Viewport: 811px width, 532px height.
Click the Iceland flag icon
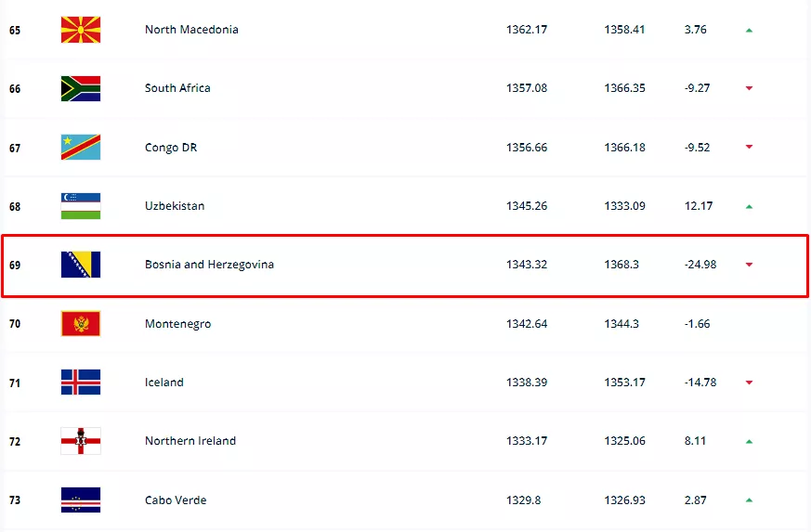coord(81,383)
